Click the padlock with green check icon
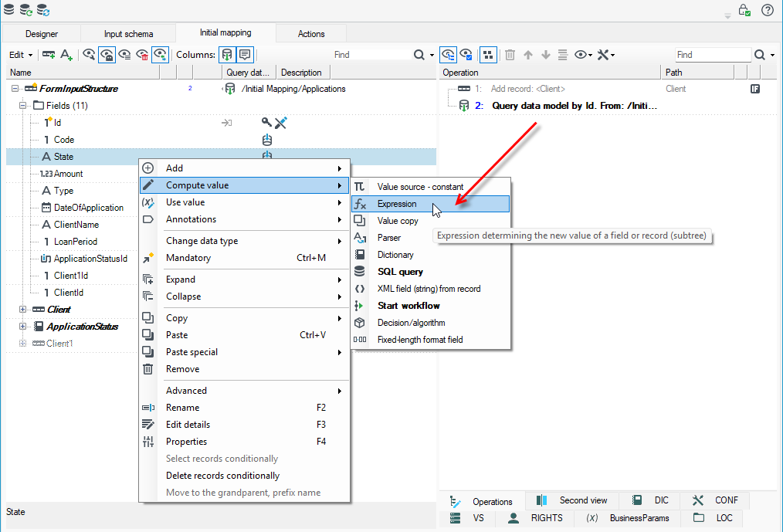The width and height of the screenshot is (783, 532). click(x=744, y=10)
